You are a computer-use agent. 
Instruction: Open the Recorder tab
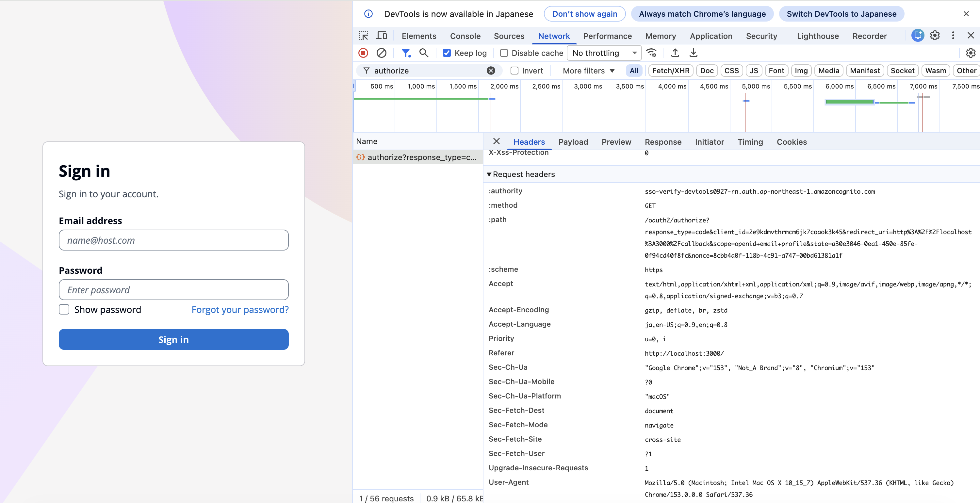pos(869,36)
